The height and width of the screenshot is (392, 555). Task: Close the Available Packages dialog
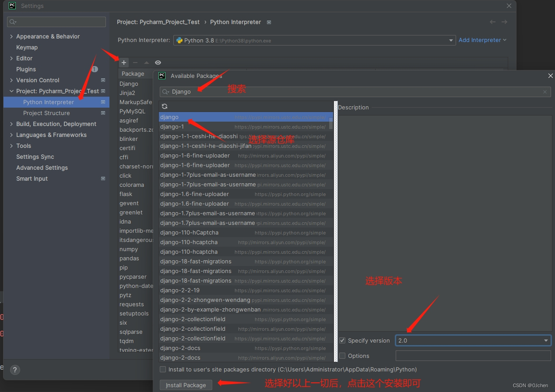[x=550, y=76]
